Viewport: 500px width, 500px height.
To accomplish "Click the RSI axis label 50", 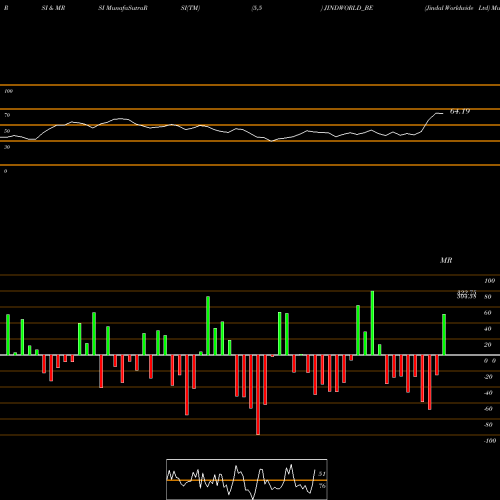I will click(x=7, y=131).
